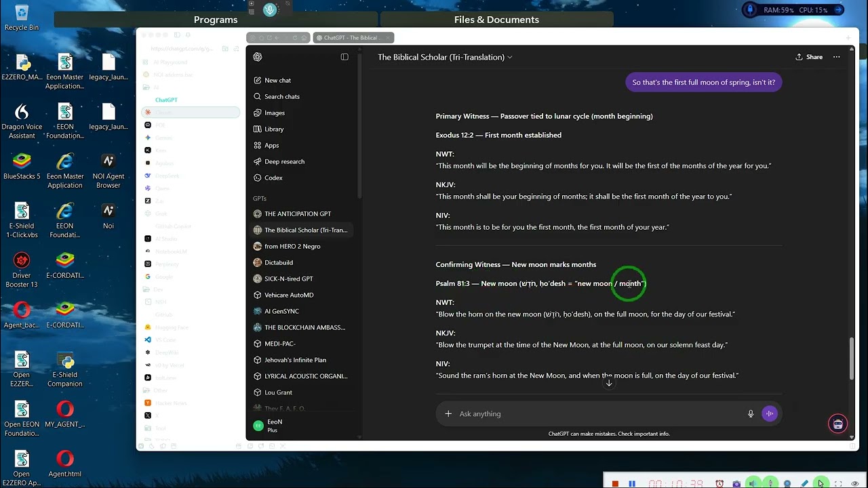868x488 pixels.
Task: Open SICK-N-tired GPT
Action: coord(301,279)
